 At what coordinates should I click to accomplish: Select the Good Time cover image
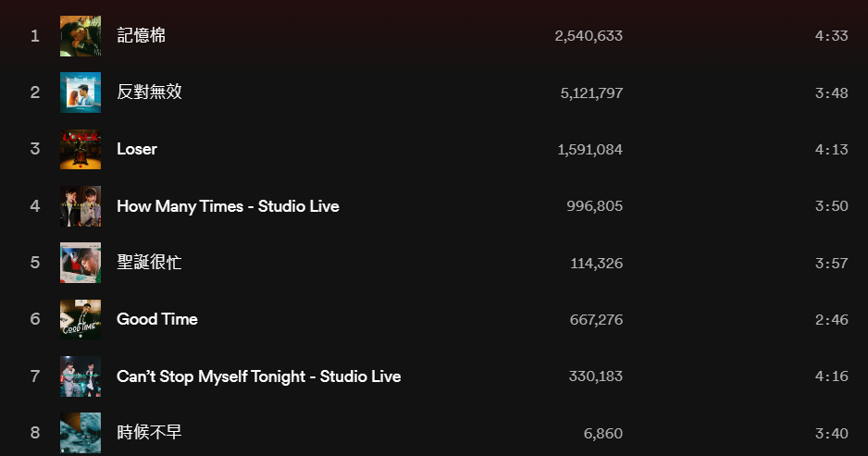point(81,320)
